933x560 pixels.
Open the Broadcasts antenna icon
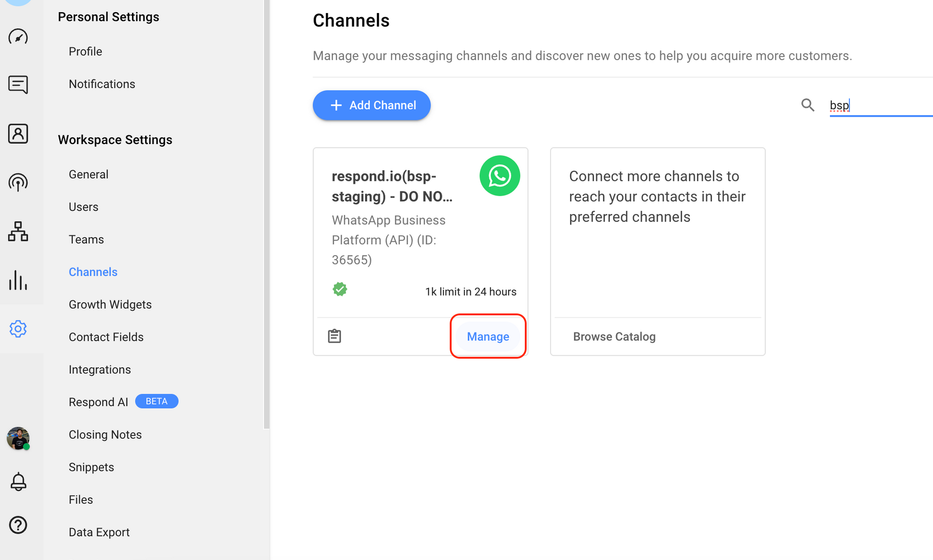point(18,182)
